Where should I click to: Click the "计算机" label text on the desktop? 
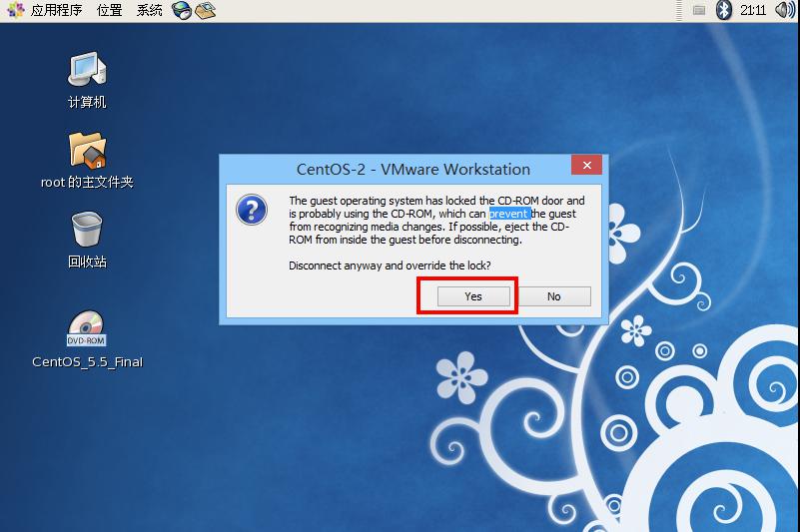[87, 102]
